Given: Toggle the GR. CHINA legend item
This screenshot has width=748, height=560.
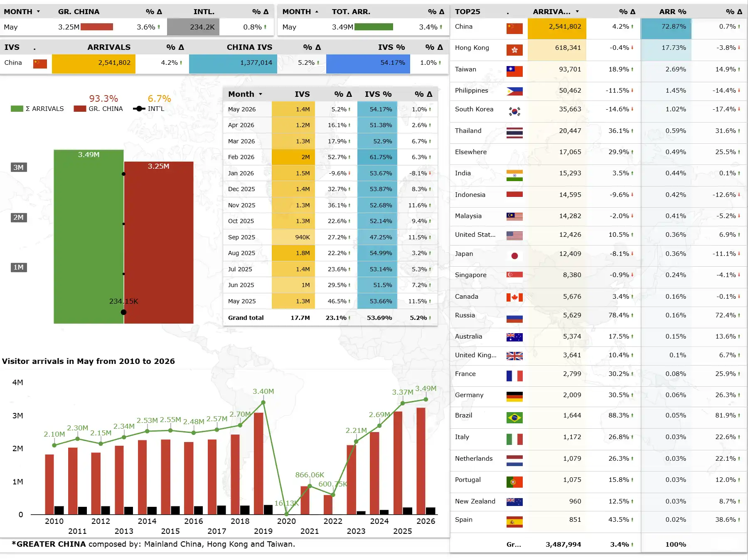Looking at the screenshot, I should pos(98,109).
